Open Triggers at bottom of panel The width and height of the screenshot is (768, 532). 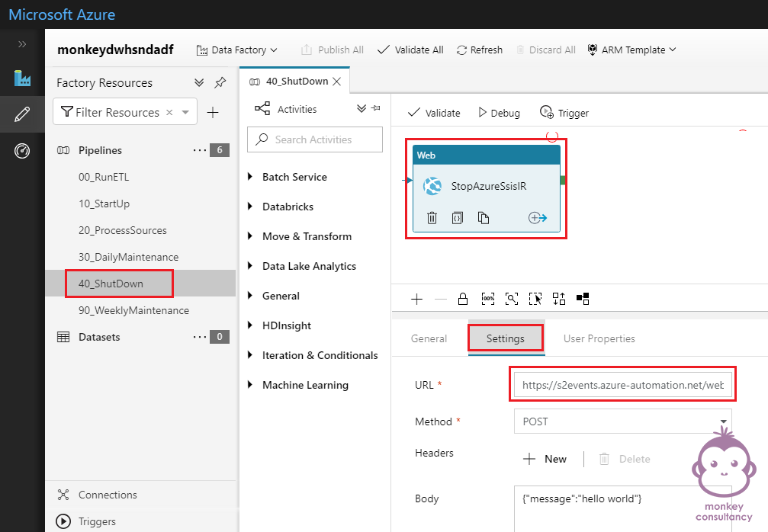click(x=87, y=522)
